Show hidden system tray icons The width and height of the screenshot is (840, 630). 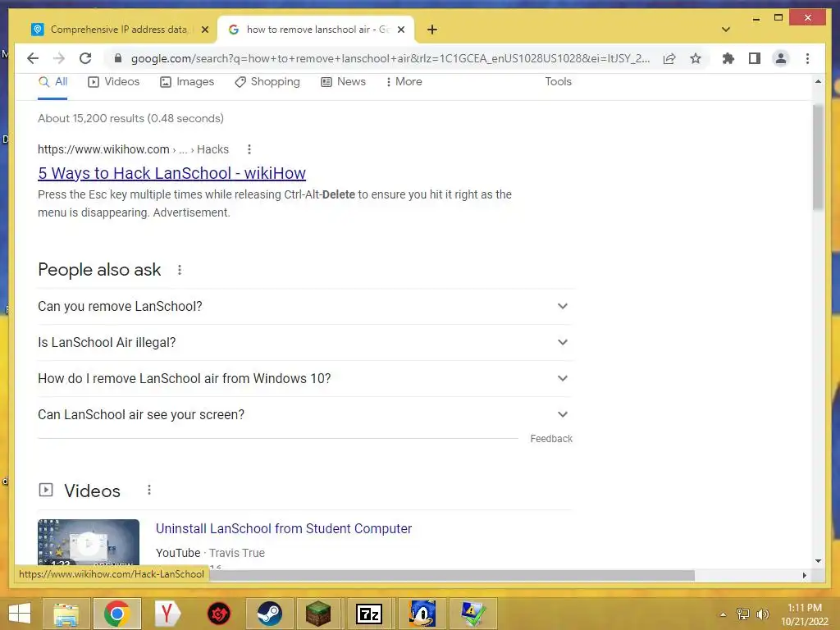(x=723, y=614)
